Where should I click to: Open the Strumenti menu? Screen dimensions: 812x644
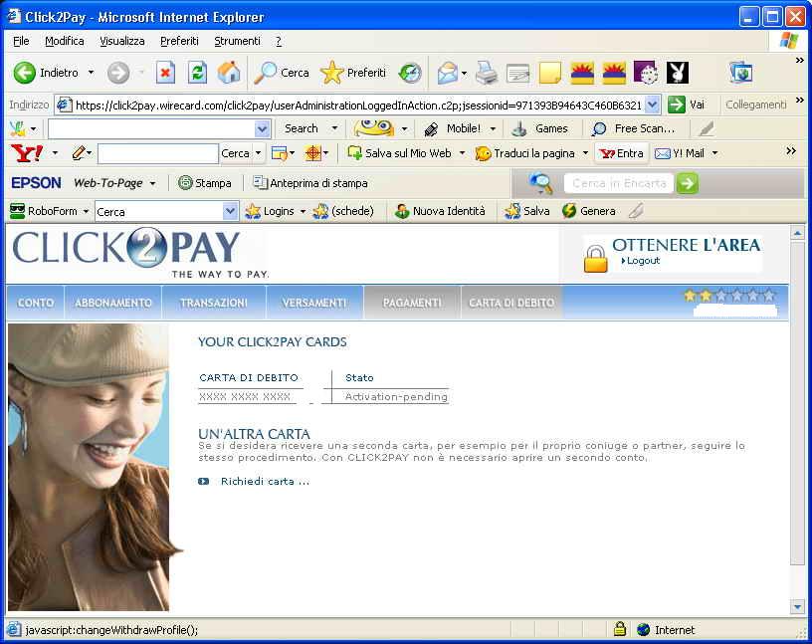point(237,41)
